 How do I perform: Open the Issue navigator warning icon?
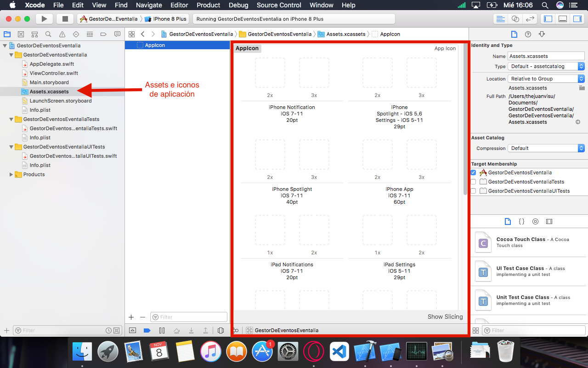(x=62, y=34)
